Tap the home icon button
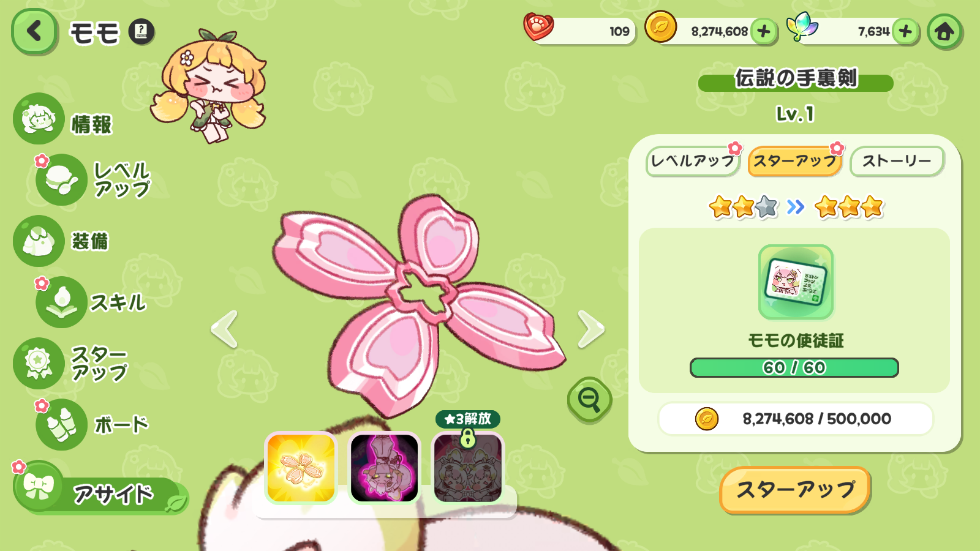 click(944, 31)
